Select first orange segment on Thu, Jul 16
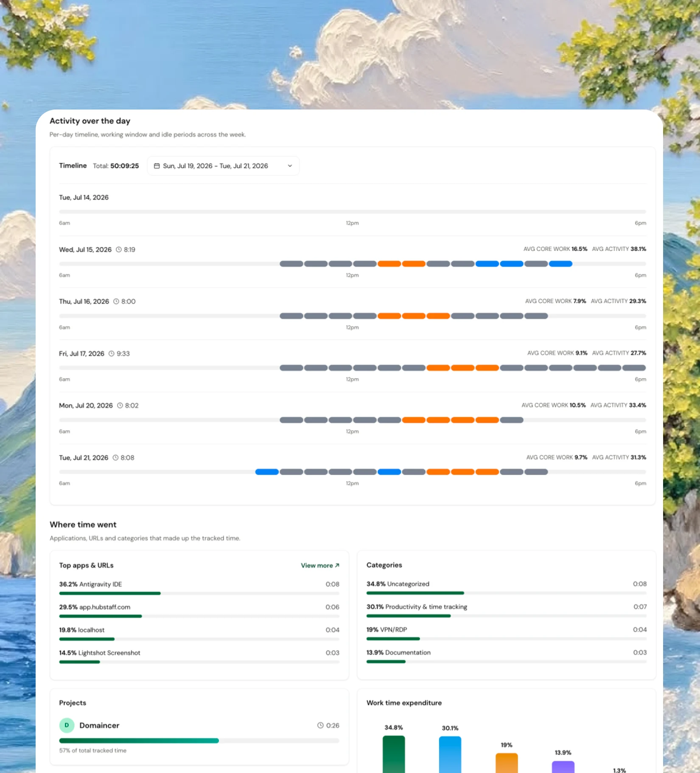 [389, 316]
